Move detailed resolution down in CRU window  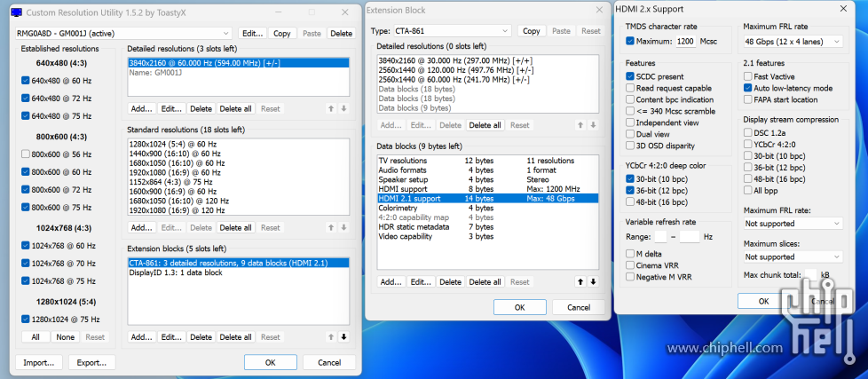343,109
